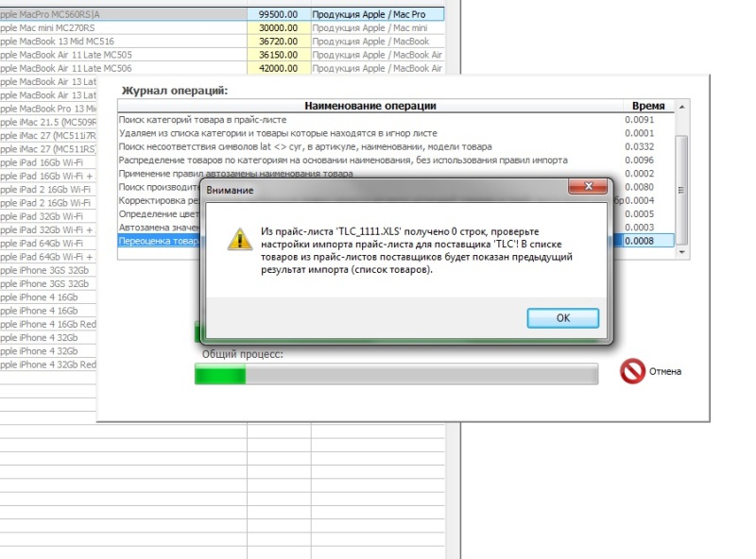Click price cell 99500.00
The image size is (756, 559).
coord(279,14)
